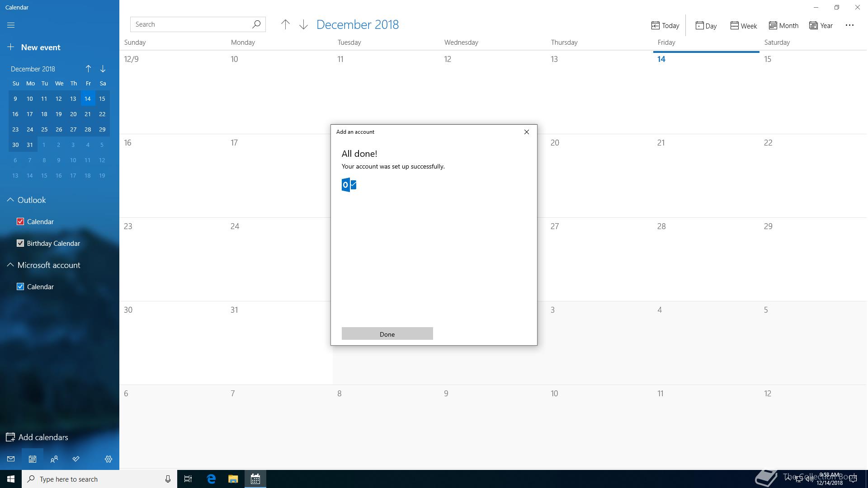This screenshot has width=868, height=488.
Task: Uncheck Microsoft account Calendar checkbox
Action: coord(20,286)
